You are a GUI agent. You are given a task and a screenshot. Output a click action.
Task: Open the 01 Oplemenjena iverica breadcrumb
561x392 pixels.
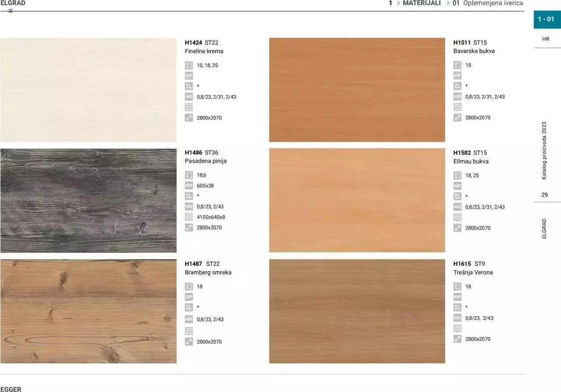tap(488, 3)
